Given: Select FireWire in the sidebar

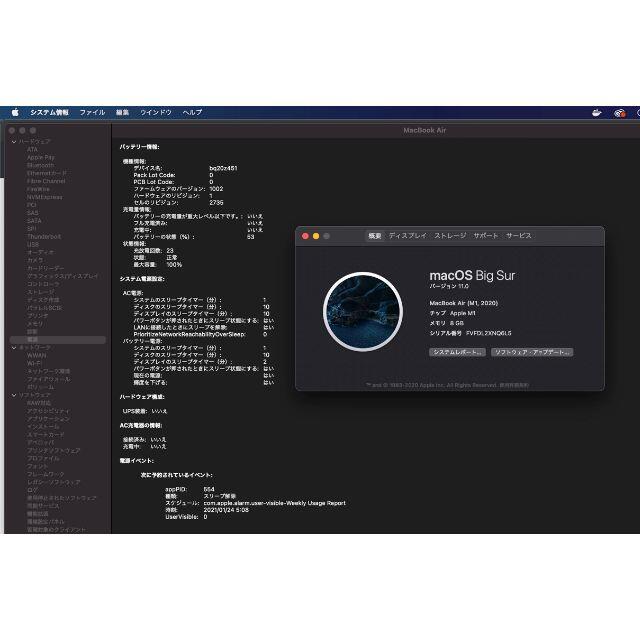Looking at the screenshot, I should click(x=38, y=189).
